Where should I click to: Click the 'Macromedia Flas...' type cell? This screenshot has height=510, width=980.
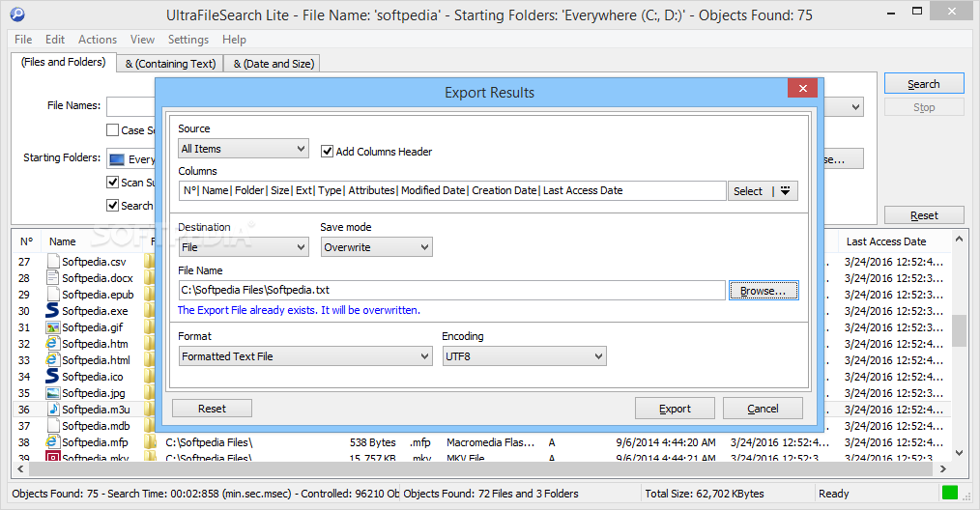(491, 441)
